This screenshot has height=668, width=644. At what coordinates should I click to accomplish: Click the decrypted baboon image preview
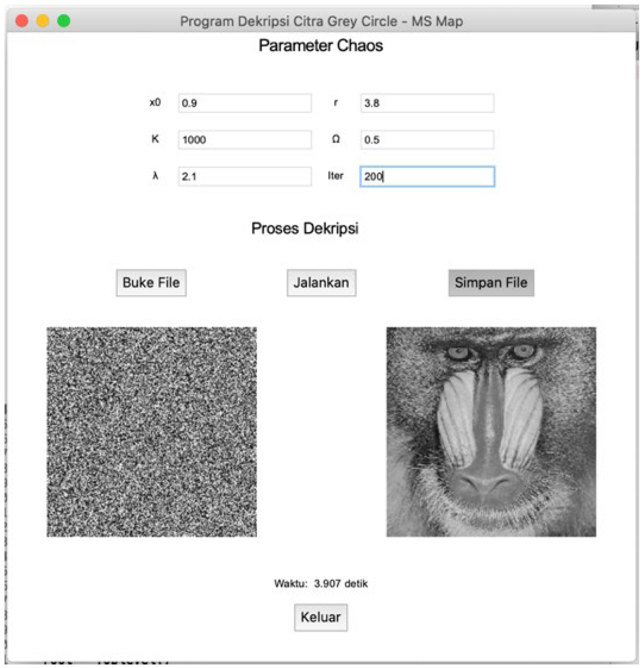491,432
